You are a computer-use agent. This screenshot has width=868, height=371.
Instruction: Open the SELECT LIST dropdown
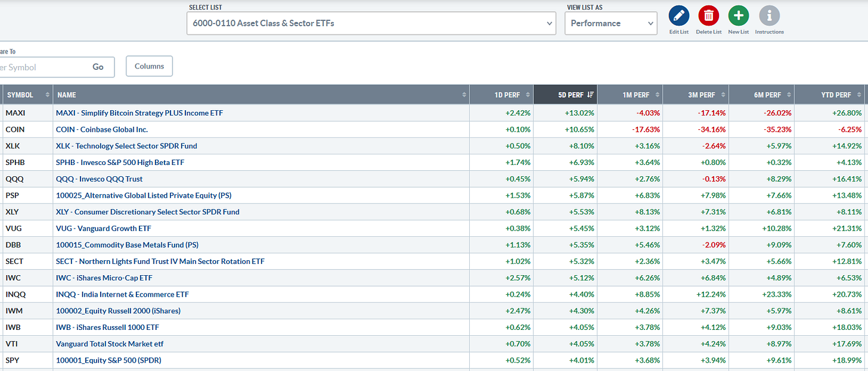coord(371,23)
